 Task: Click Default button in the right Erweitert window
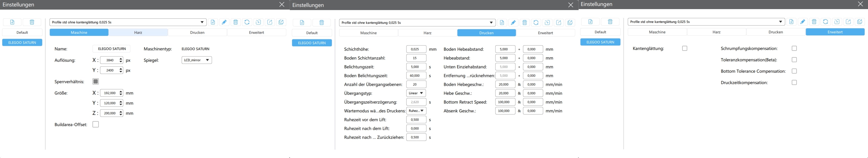600,32
